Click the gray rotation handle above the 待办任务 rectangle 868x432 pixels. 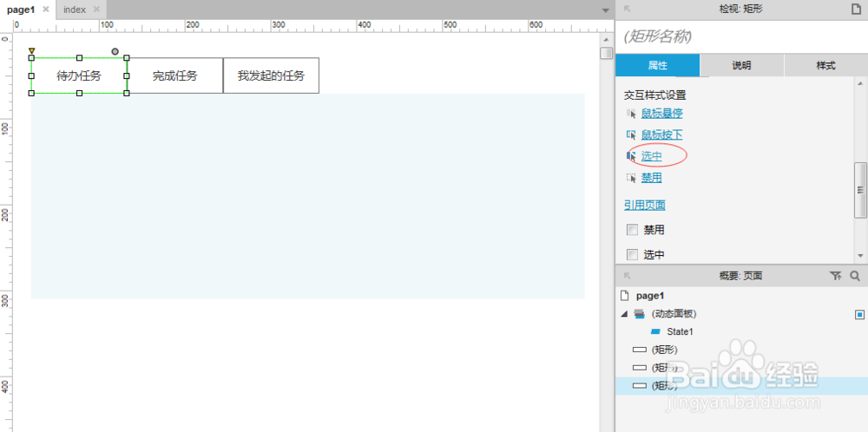115,51
